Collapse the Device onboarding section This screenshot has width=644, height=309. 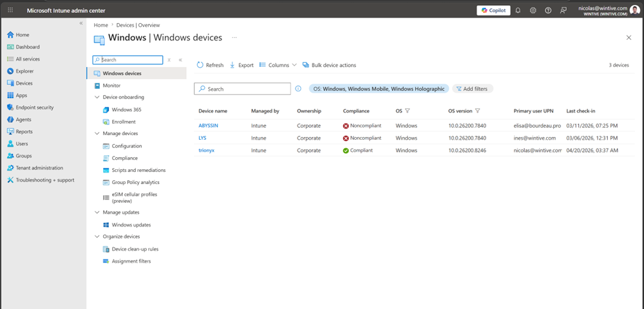pos(97,97)
